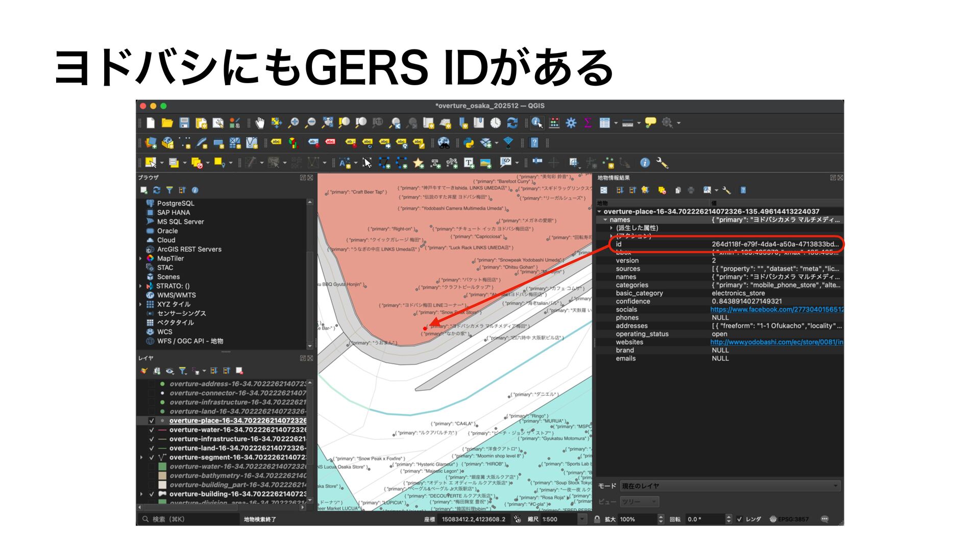Viewport: 980px width, 551px height.
Task: Open the Statistical Summary sigma icon
Action: pos(587,123)
